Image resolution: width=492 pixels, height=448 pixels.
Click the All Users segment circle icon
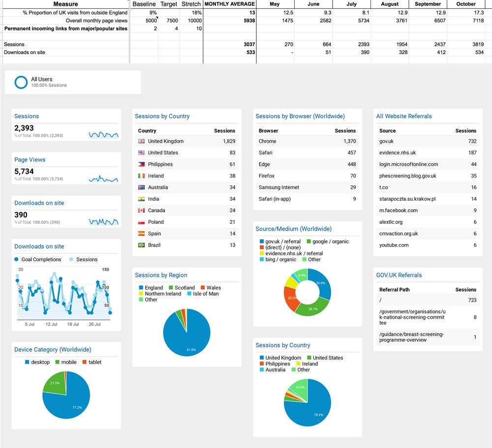click(x=21, y=82)
